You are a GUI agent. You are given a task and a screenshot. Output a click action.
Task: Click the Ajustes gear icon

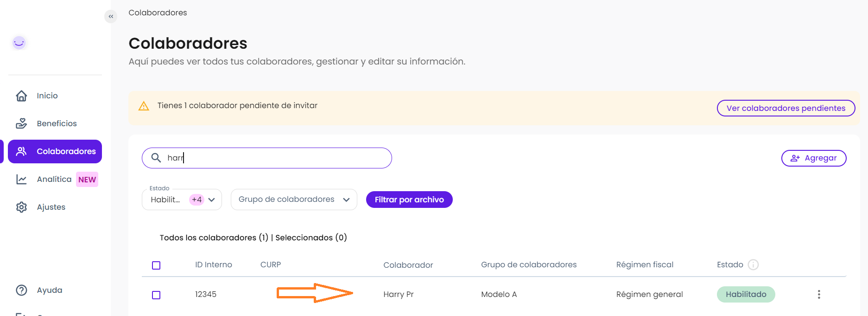pyautogui.click(x=22, y=207)
